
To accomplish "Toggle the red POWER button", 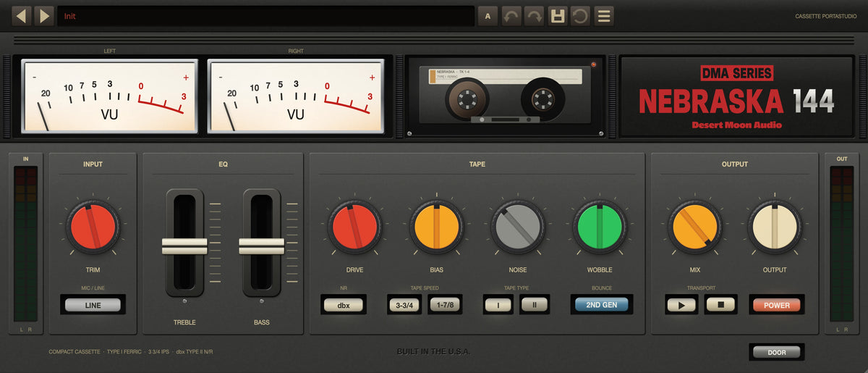I will coord(777,305).
